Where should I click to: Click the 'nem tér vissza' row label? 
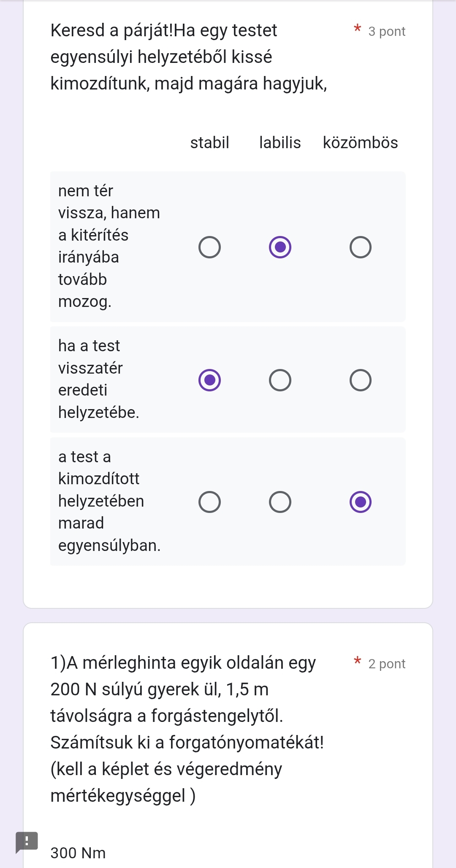pyautogui.click(x=109, y=246)
